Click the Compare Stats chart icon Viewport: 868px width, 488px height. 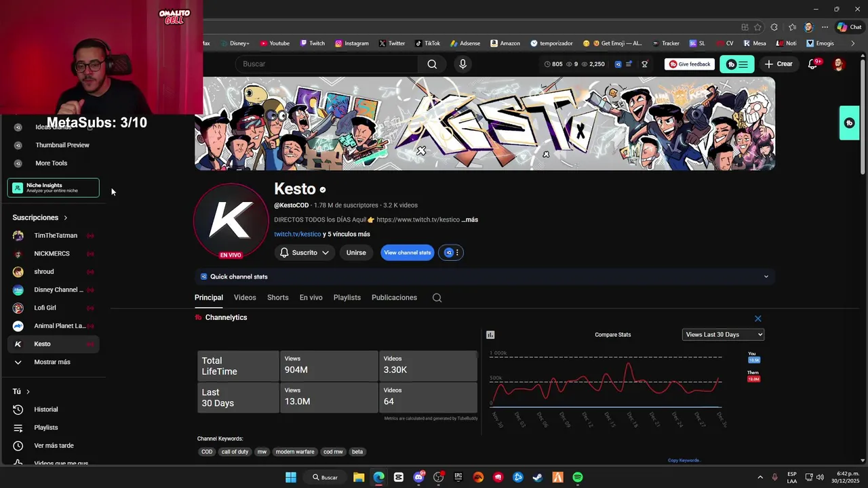click(490, 335)
